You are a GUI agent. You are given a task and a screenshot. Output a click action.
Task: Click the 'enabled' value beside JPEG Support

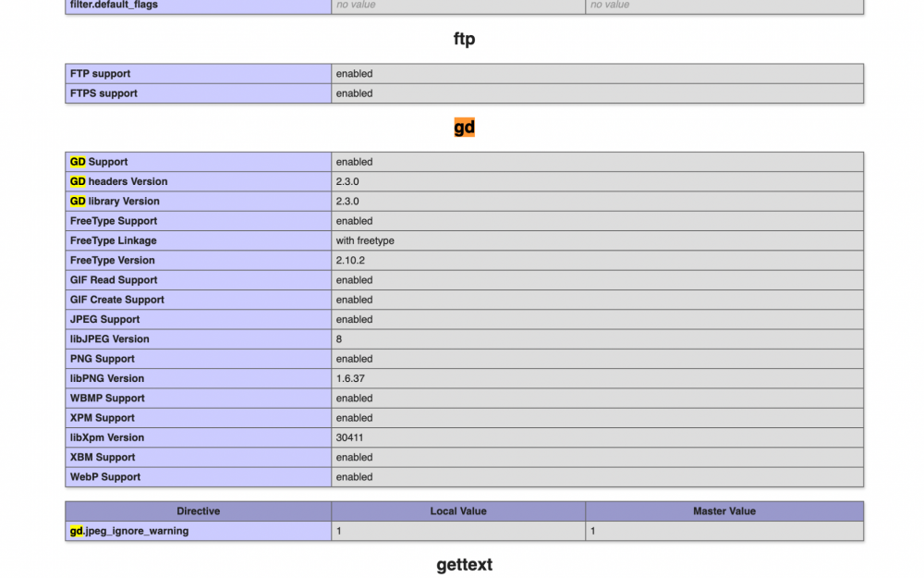click(354, 320)
